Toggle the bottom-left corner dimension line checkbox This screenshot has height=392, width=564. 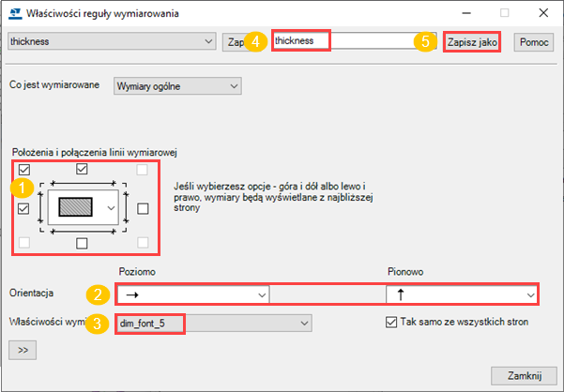pos(24,243)
